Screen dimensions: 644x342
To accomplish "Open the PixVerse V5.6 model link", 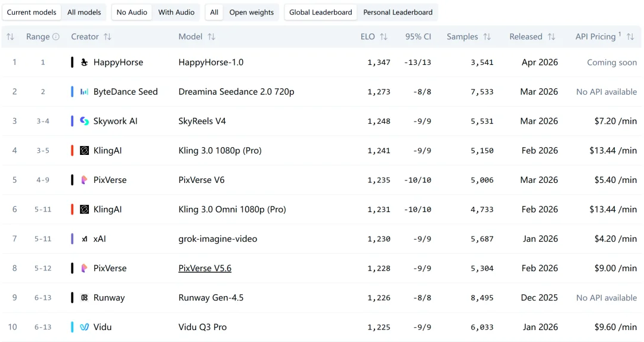I will (x=205, y=268).
